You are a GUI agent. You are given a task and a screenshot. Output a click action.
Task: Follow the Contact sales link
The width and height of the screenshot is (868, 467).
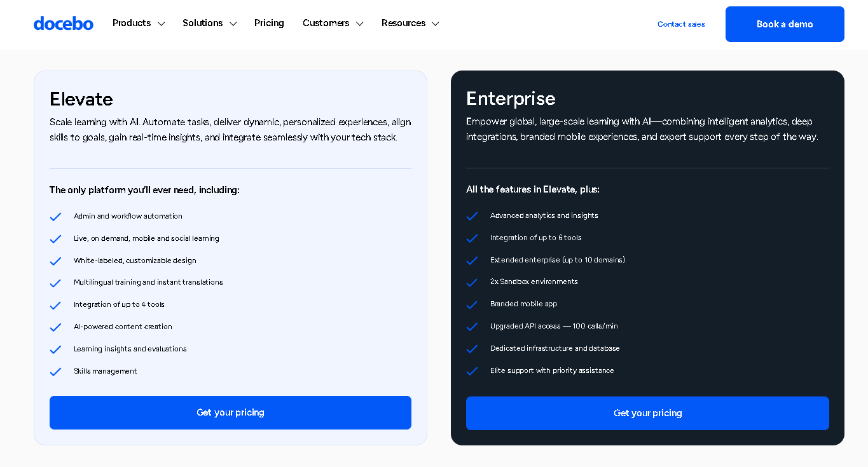(681, 24)
